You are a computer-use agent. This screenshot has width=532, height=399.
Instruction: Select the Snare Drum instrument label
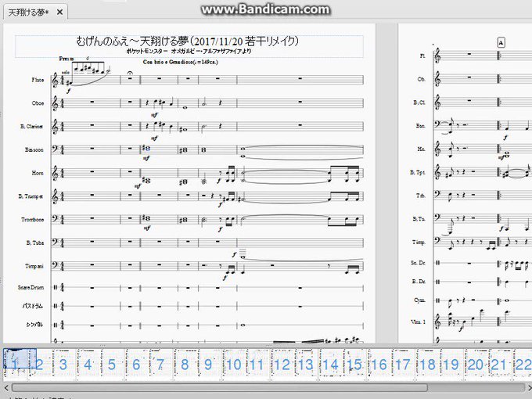[x=31, y=287]
